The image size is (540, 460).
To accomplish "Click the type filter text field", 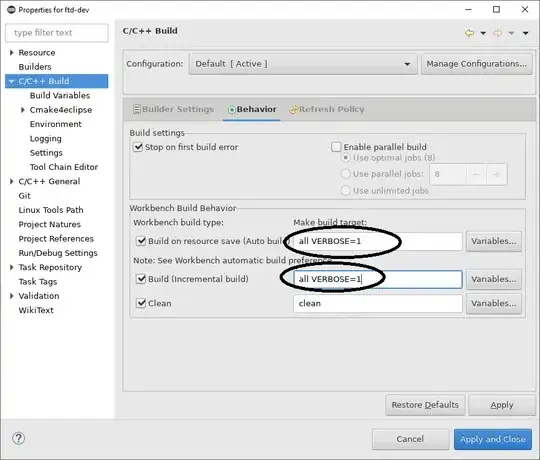I will point(57,33).
